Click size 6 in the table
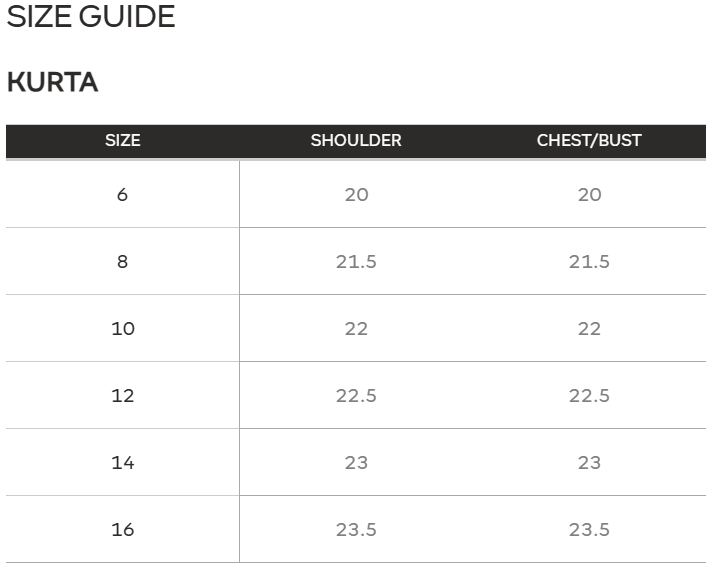720x570 pixels. pos(122,195)
